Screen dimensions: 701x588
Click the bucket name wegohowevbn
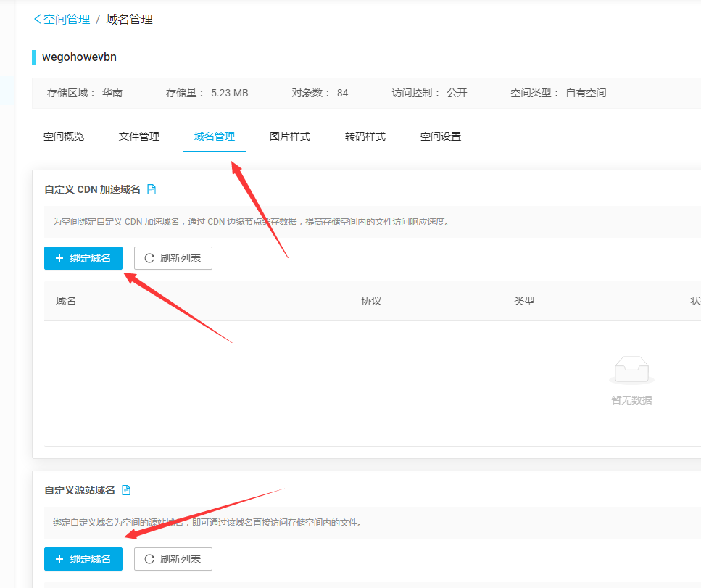[x=79, y=57]
